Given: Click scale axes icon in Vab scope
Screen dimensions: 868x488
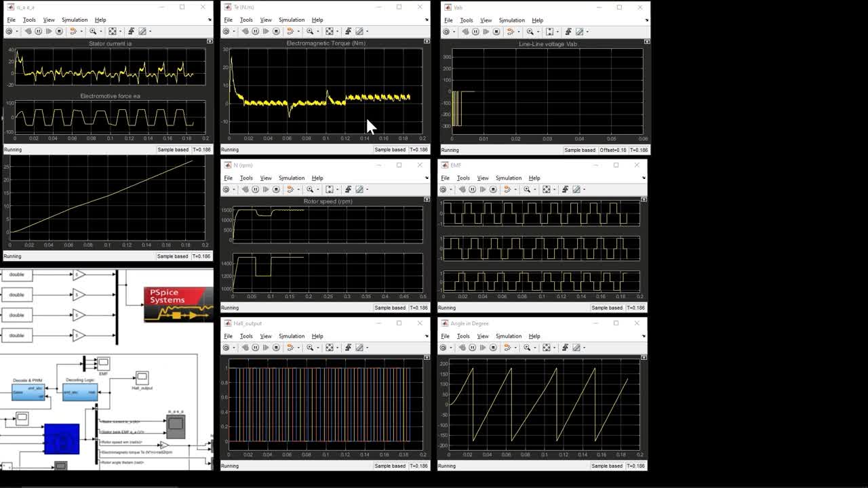Looking at the screenshot, I should coord(549,31).
